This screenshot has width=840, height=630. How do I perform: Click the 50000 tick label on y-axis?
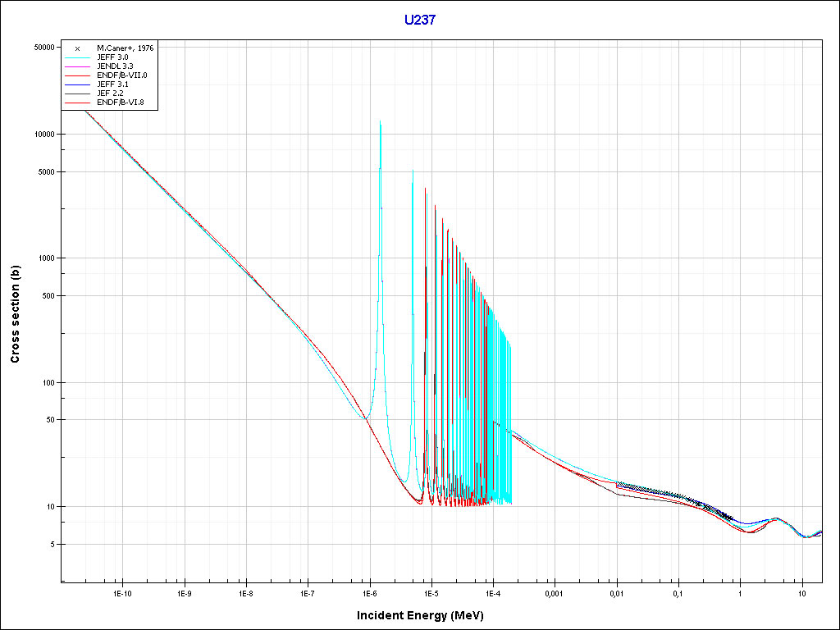coord(42,48)
